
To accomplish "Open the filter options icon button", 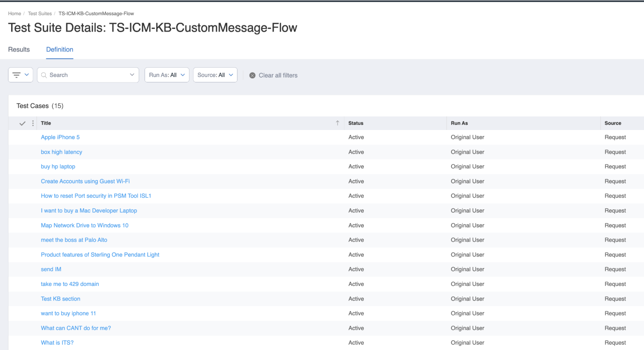I will click(x=17, y=75).
